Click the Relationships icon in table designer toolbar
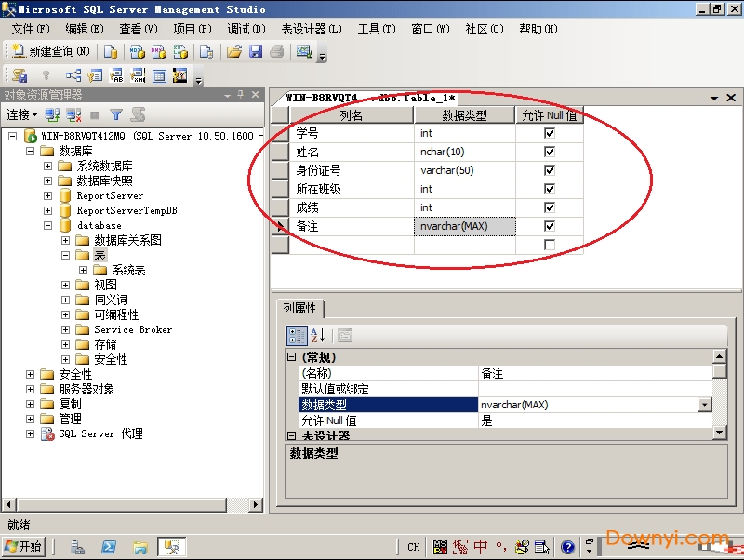This screenshot has width=744, height=560. [x=73, y=76]
